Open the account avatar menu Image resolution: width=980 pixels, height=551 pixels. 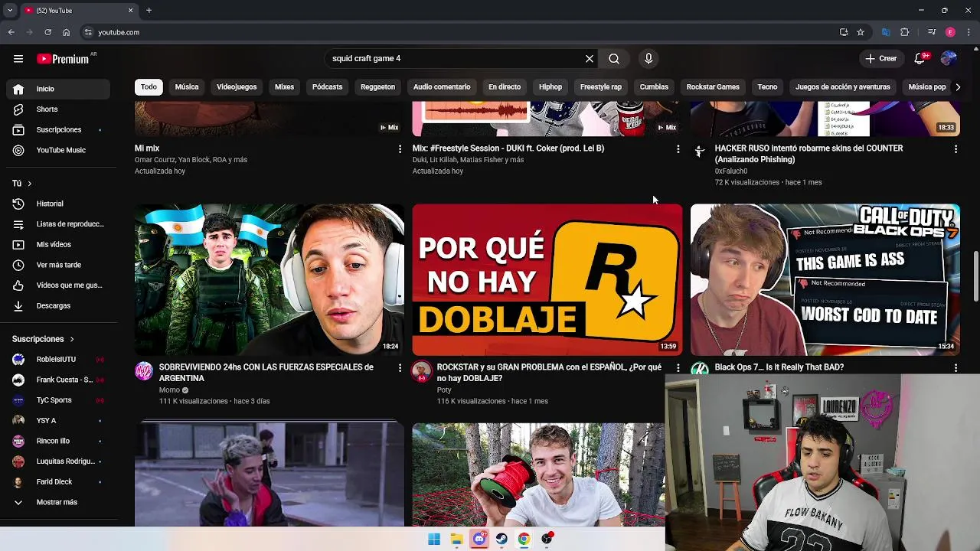click(949, 58)
